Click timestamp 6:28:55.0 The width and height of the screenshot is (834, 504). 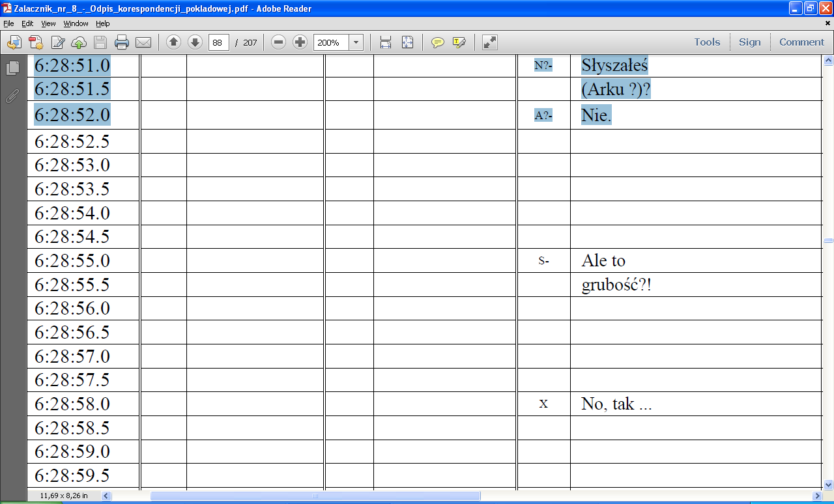pos(72,260)
